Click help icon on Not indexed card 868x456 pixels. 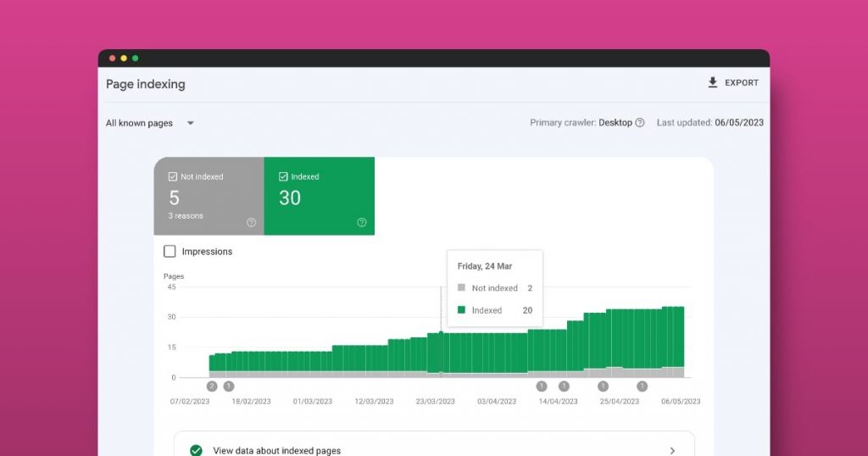(251, 222)
